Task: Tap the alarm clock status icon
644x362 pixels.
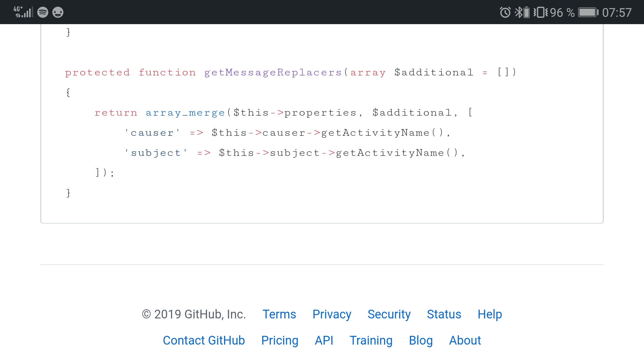Action: pyautogui.click(x=505, y=12)
